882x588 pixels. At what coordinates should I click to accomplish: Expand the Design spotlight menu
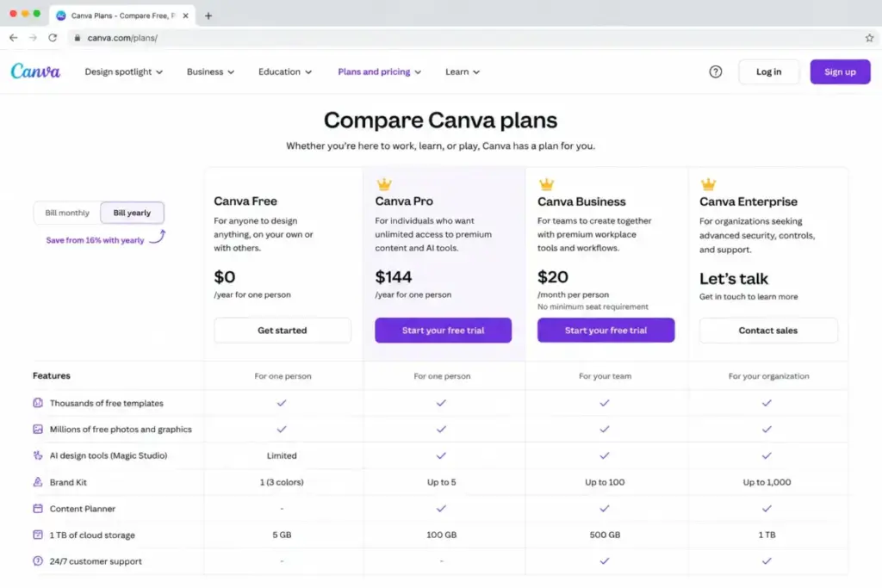(124, 71)
